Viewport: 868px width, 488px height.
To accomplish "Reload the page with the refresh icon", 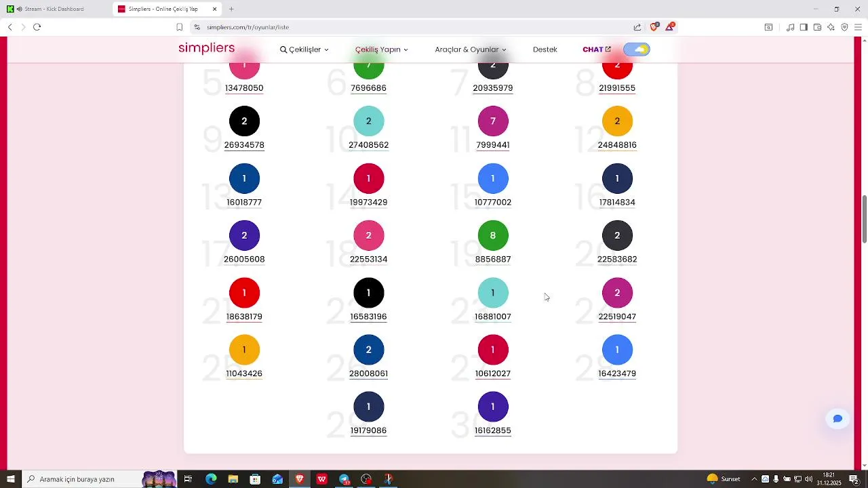I will pyautogui.click(x=37, y=27).
